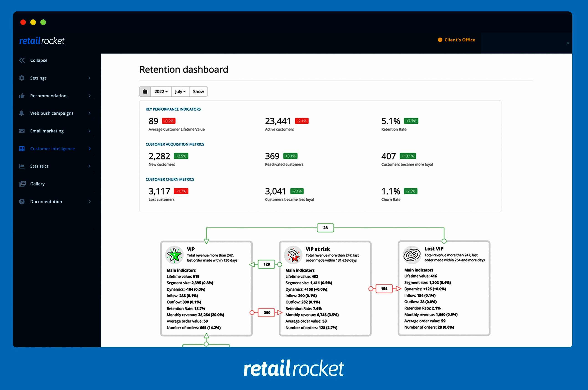Select the Settings gear icon
Viewport: 588px width, 390px height.
coord(22,78)
